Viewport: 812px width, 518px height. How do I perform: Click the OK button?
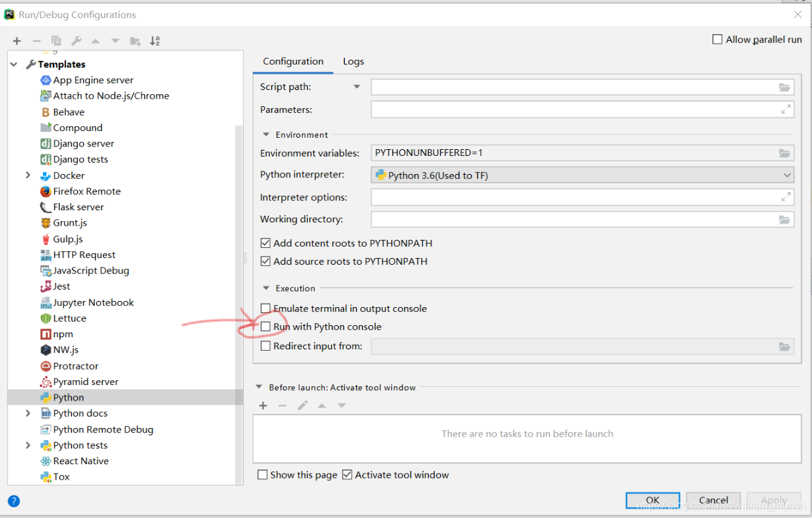coord(653,501)
